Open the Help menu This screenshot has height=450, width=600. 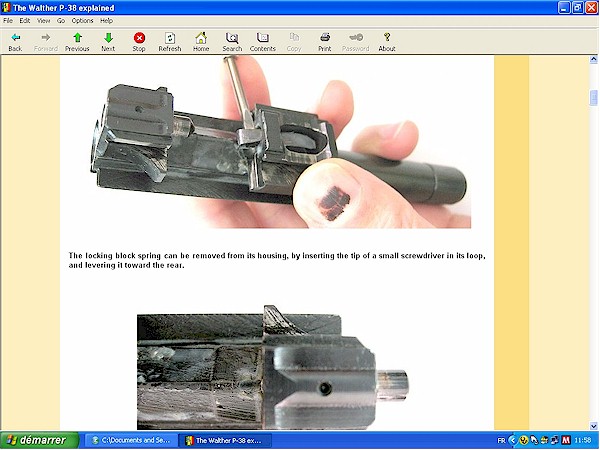[x=106, y=21]
